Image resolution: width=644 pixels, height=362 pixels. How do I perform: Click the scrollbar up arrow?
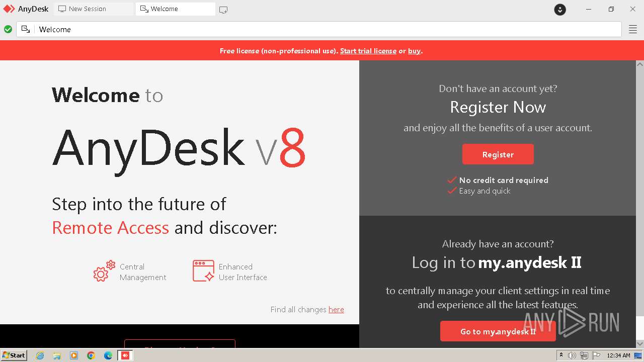click(640, 64)
